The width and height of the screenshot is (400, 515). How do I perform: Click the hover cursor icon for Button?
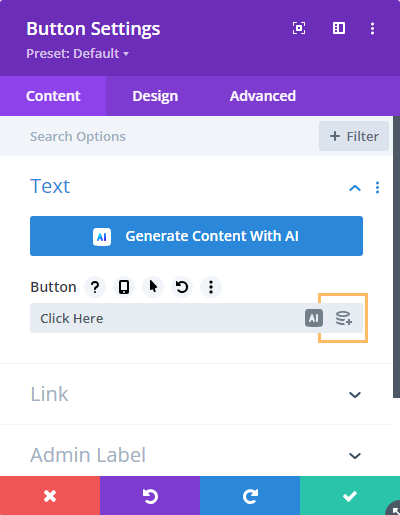(x=153, y=287)
